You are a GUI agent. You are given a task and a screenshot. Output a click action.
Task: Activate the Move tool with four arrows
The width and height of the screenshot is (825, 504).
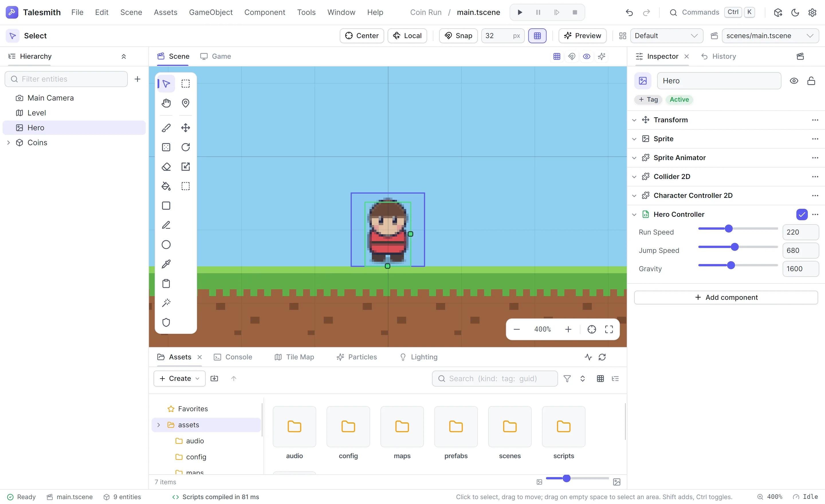(x=186, y=128)
